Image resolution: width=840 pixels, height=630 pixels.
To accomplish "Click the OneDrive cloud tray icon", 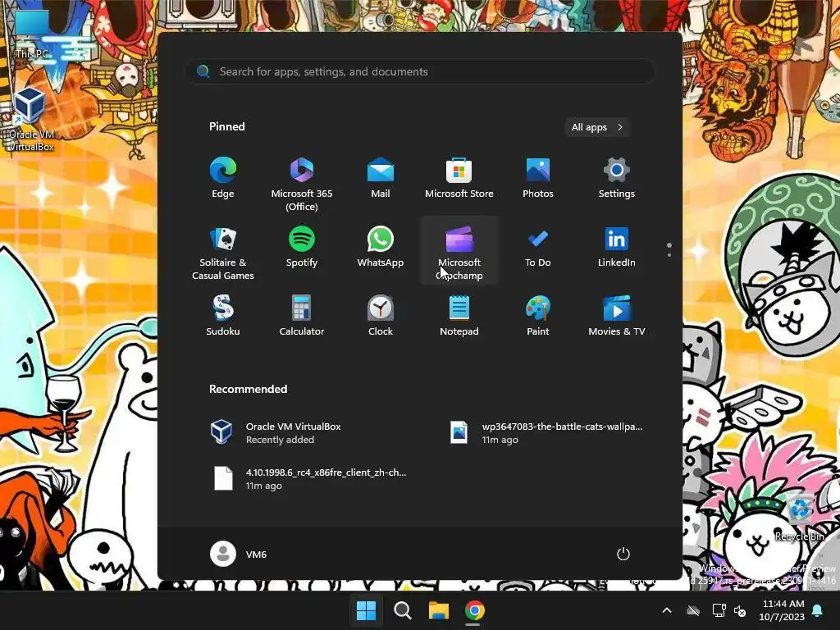I will click(693, 610).
